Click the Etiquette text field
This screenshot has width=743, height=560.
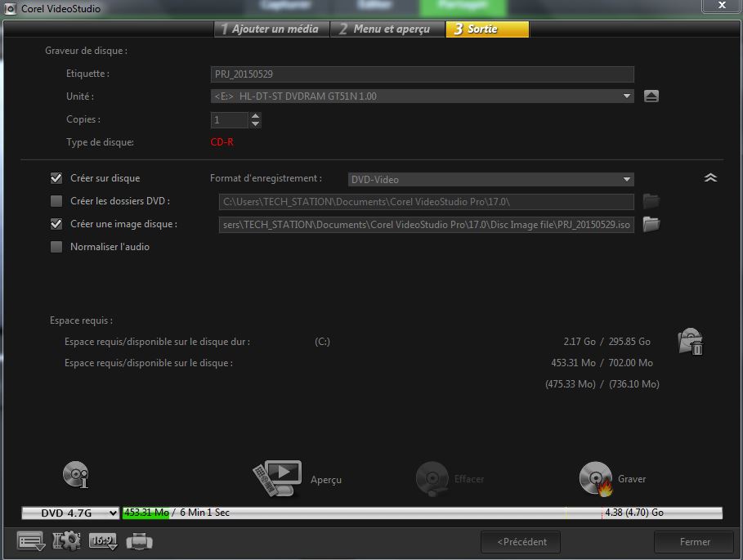[x=423, y=74]
